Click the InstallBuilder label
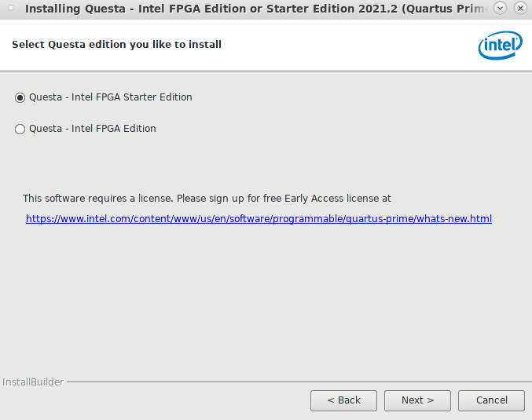Image resolution: width=532 pixels, height=420 pixels. [33, 382]
